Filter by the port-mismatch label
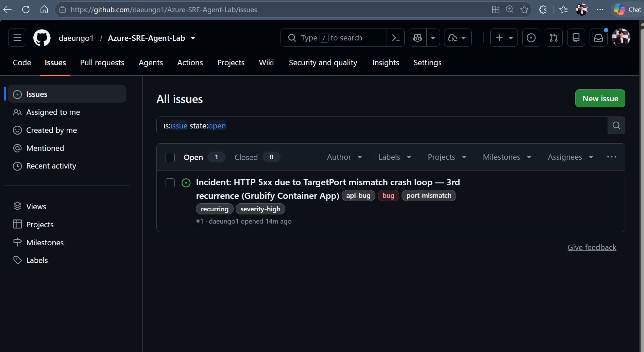Screen dimensions: 644x352 click(x=429, y=195)
